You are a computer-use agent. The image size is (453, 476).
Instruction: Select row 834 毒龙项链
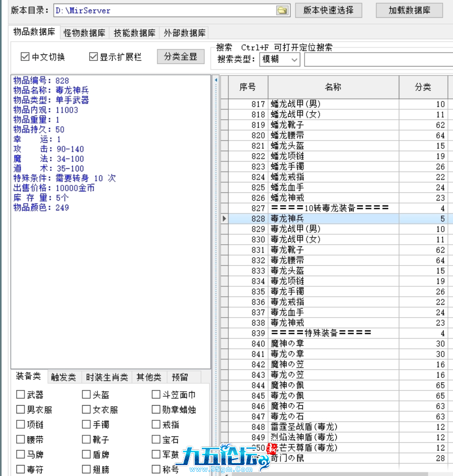(x=337, y=281)
